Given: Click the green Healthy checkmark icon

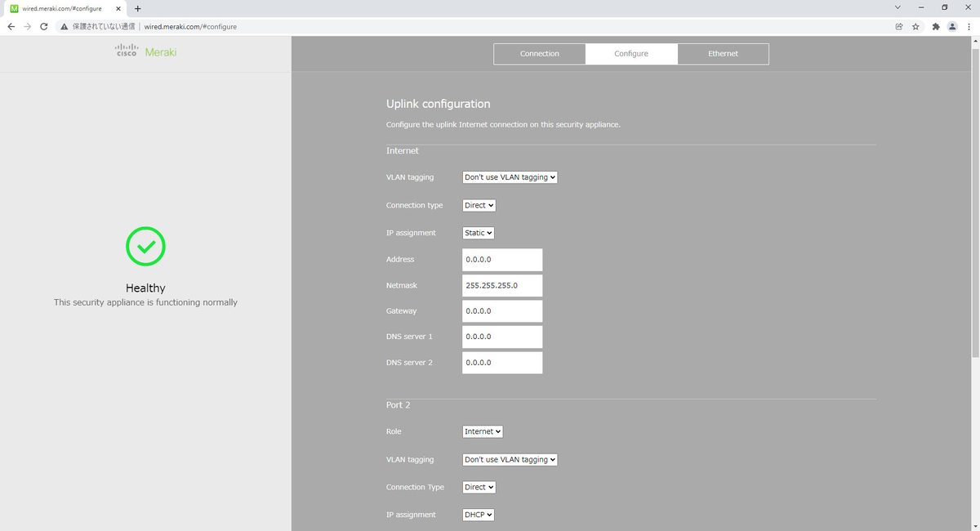Looking at the screenshot, I should click(x=145, y=246).
